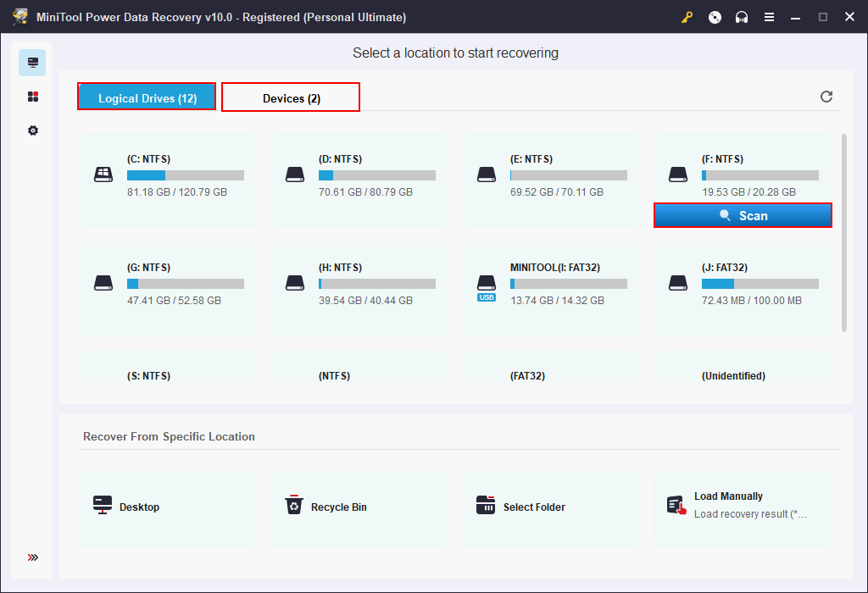868x593 pixels.
Task: Open the hamburger menu in title bar
Action: point(769,17)
